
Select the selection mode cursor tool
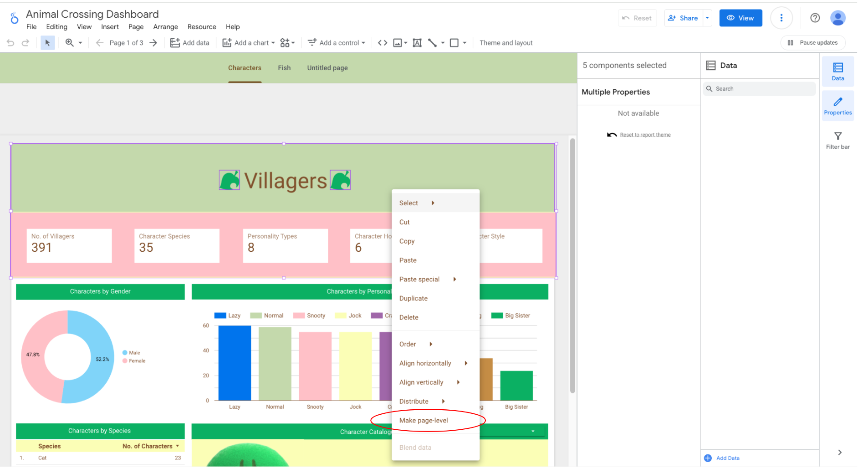[47, 43]
